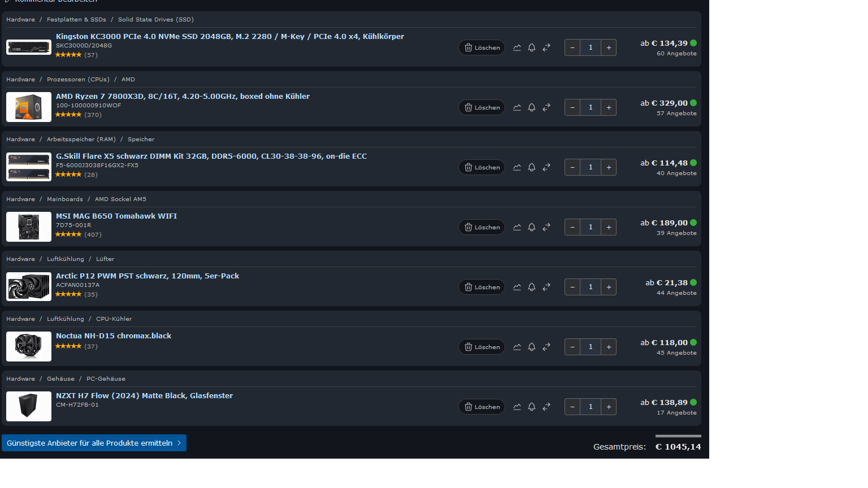Viewport: 868px width, 488px height.
Task: Set price alert bell for Arctic P12 fans
Action: 532,287
